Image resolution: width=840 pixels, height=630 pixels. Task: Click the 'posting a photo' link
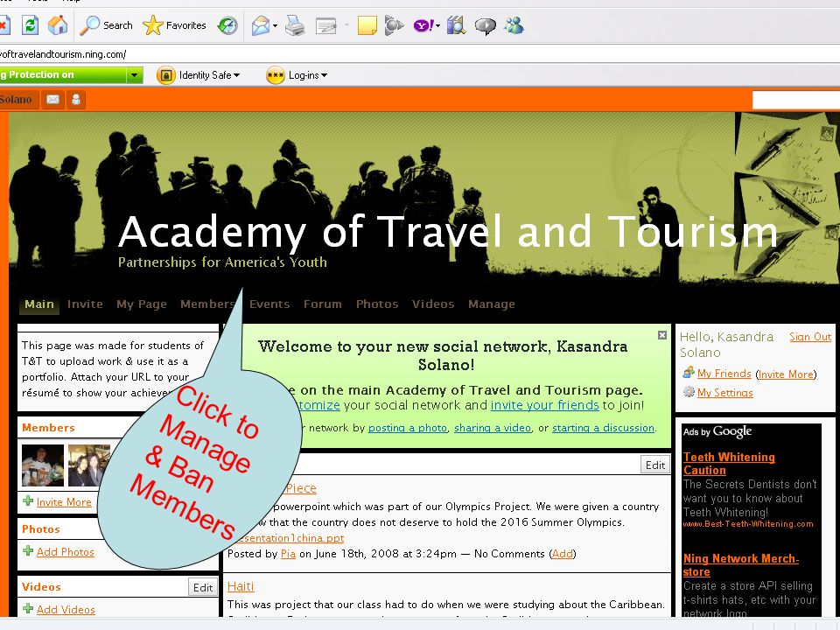pyautogui.click(x=408, y=428)
